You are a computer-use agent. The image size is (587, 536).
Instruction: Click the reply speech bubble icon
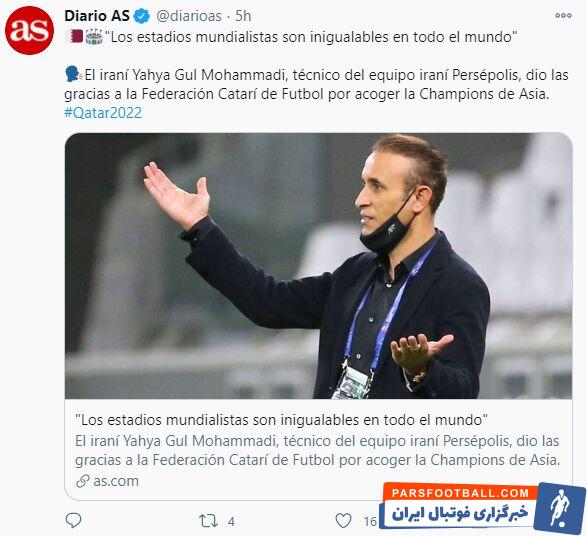coord(73,520)
